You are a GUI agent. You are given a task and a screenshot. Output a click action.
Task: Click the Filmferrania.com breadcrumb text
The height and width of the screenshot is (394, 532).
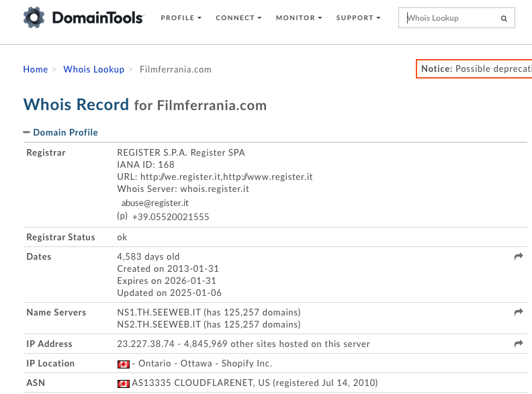pos(175,70)
